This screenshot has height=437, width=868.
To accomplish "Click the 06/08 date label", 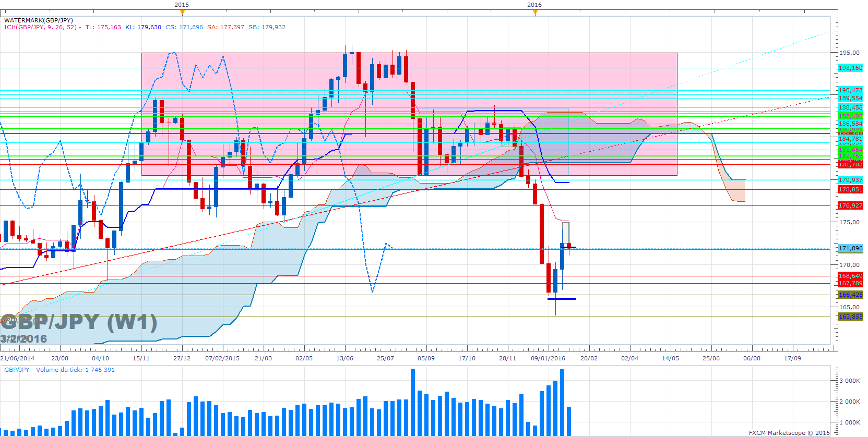I will 752,358.
